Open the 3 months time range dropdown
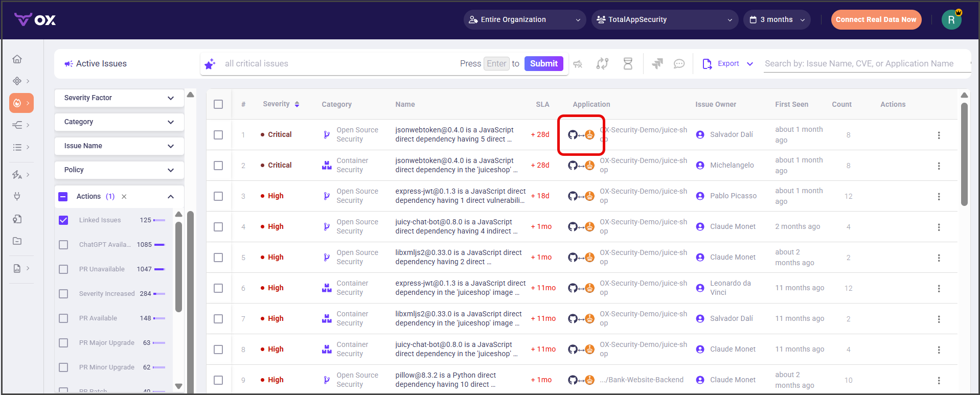This screenshot has height=395, width=980. click(777, 20)
